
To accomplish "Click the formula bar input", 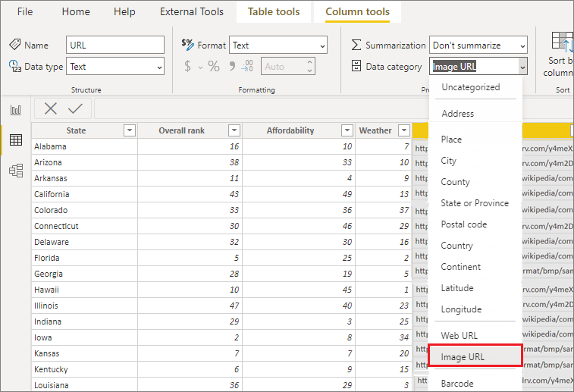I will tap(262, 108).
